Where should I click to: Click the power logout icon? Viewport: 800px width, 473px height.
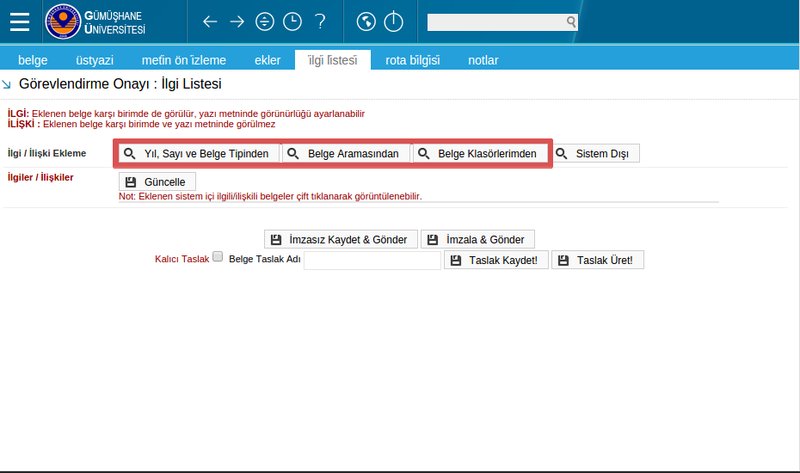(393, 21)
